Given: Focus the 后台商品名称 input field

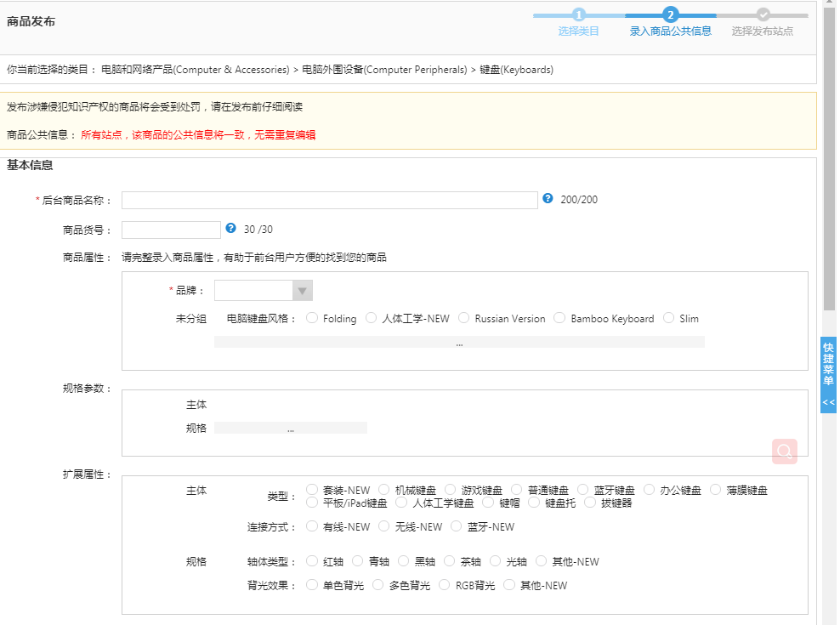Looking at the screenshot, I should (x=330, y=200).
